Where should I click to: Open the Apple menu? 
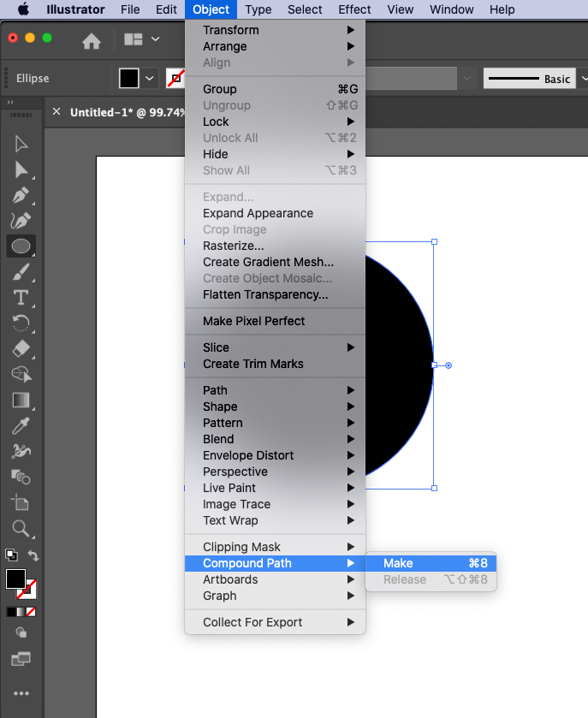tap(23, 9)
